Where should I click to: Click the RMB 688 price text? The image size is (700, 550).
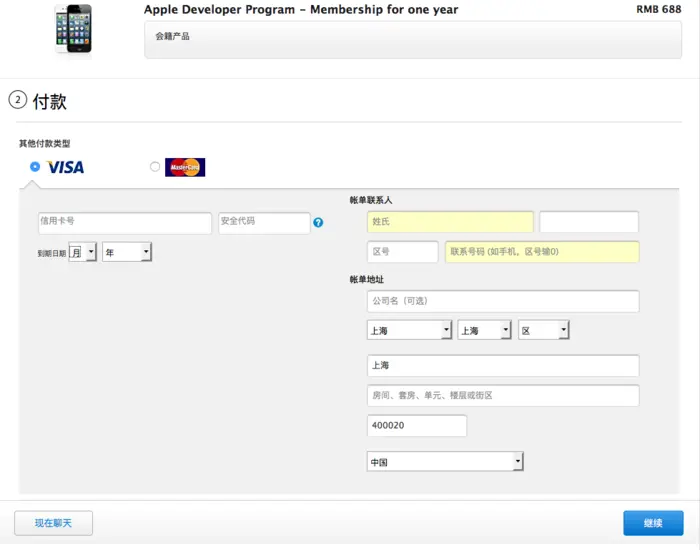pos(658,9)
